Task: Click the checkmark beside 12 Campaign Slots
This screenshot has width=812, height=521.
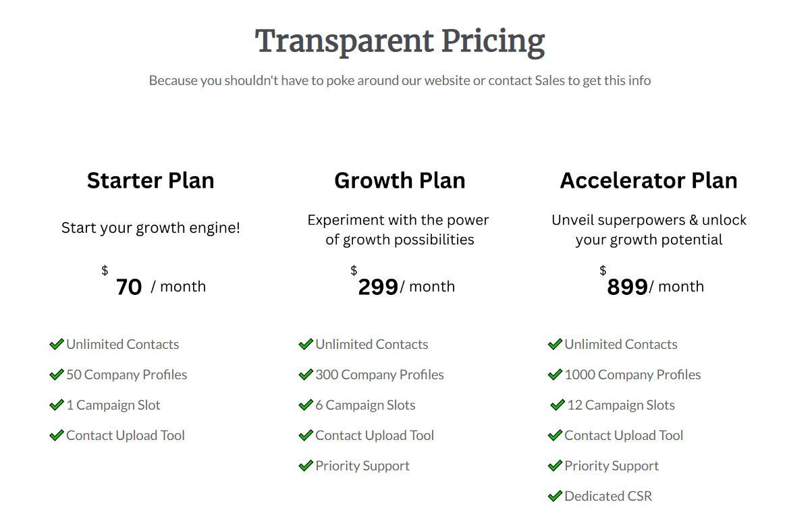Action: [558, 405]
